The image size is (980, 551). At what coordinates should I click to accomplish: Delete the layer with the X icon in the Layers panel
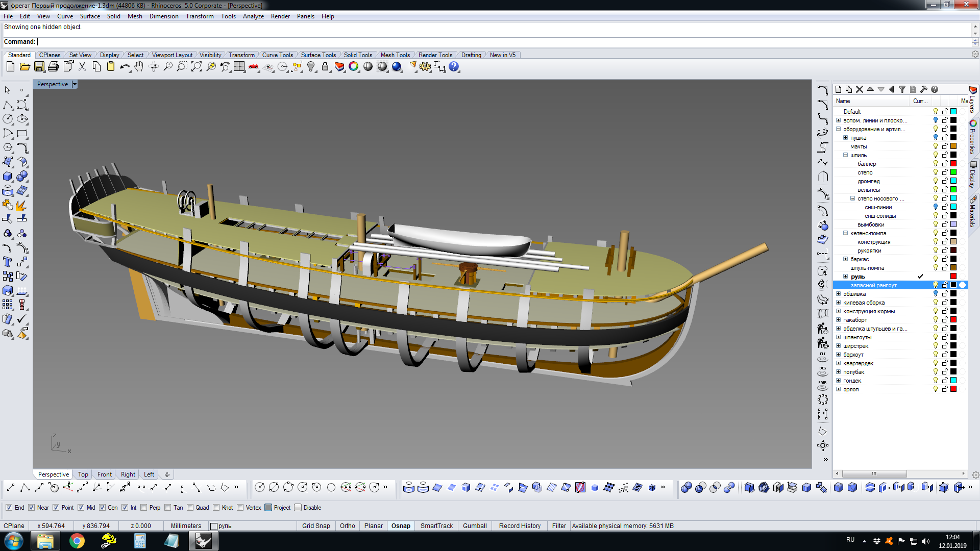click(860, 89)
